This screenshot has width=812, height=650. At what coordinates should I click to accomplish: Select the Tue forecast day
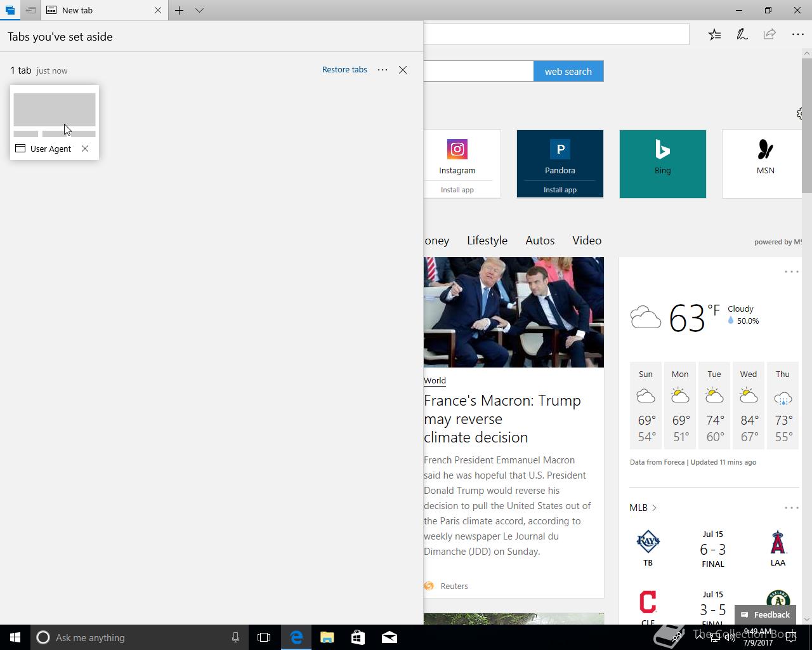[x=714, y=404]
